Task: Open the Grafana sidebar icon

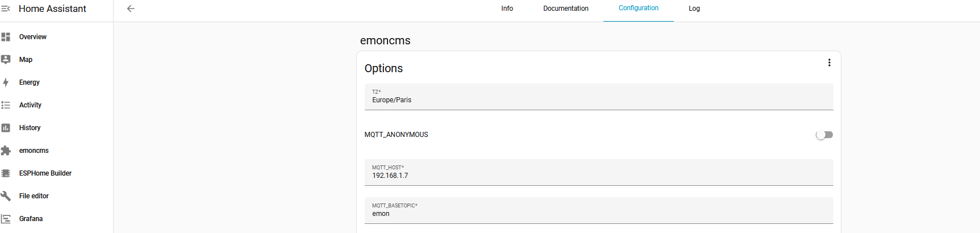Action: coord(6,219)
